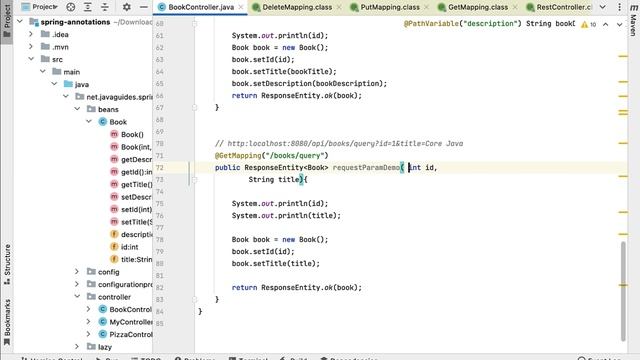Click fold marker at line 67
The width and height of the screenshot is (640, 360).
(x=195, y=107)
